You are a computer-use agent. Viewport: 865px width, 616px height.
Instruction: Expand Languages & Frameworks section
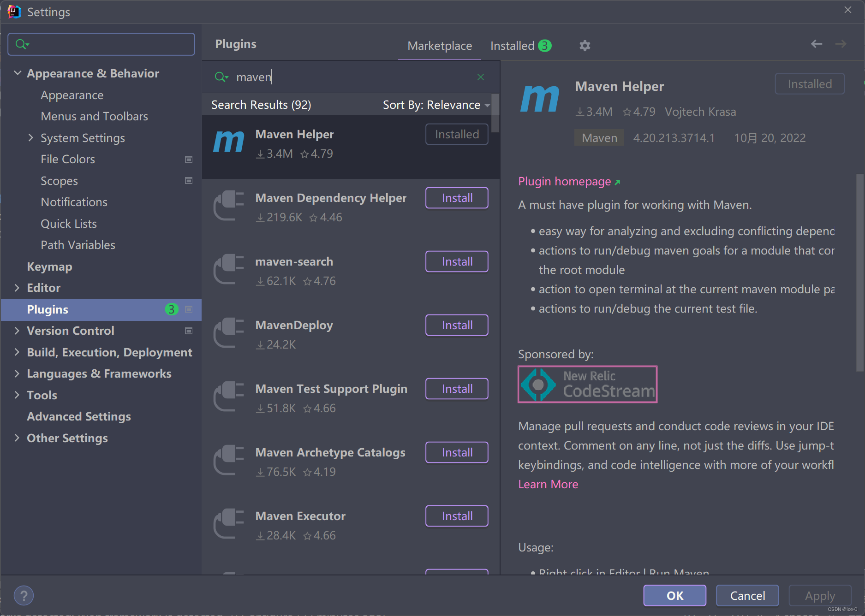17,373
